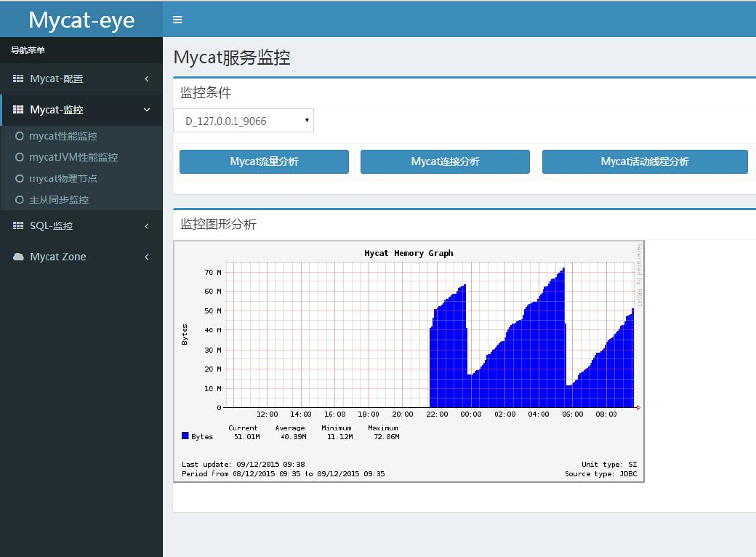Image resolution: width=756 pixels, height=557 pixels.
Task: Click the 监控条件 panel title
Action: 206,92
